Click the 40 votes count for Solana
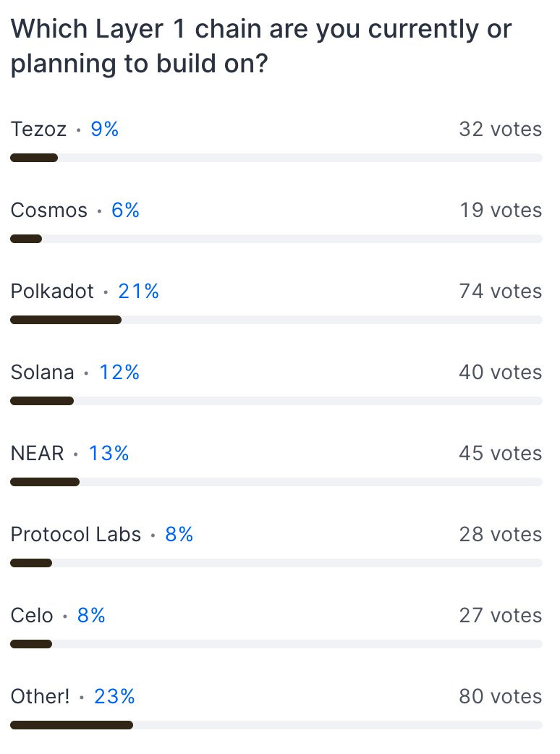The width and height of the screenshot is (560, 754). [501, 372]
